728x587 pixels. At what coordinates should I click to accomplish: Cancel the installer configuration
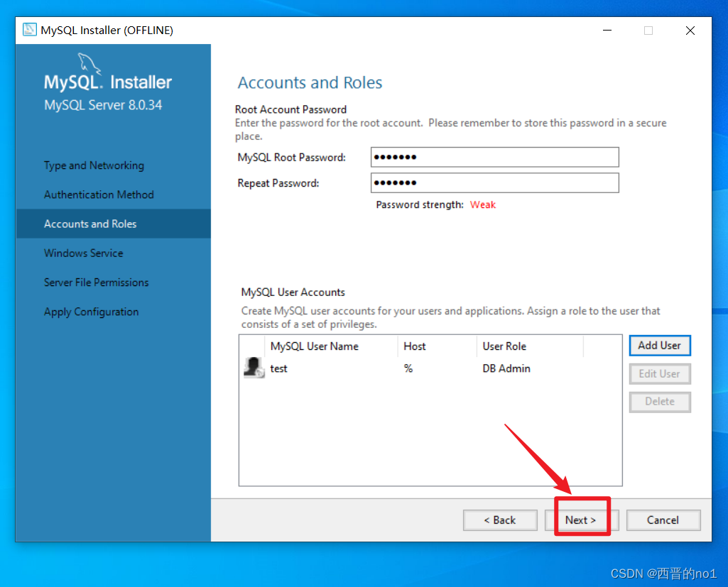(663, 520)
